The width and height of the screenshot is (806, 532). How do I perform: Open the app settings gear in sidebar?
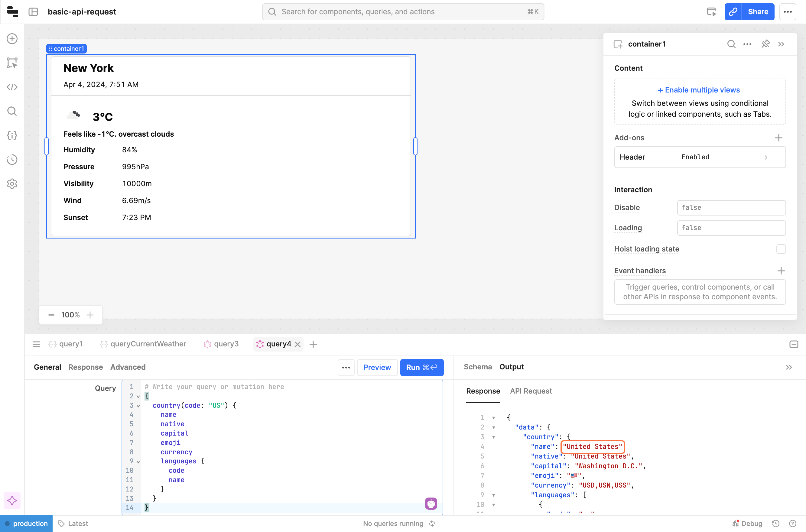click(12, 183)
